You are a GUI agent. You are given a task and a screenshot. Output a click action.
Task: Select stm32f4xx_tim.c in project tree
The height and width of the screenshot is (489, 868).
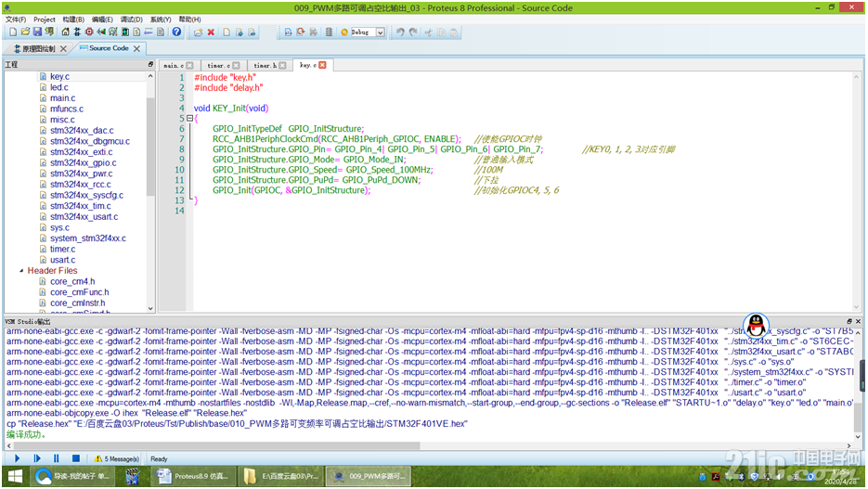click(x=80, y=206)
